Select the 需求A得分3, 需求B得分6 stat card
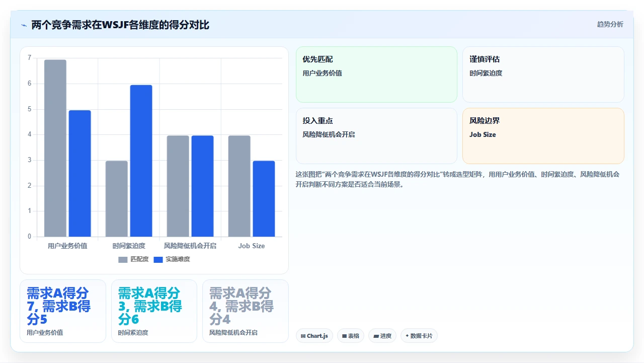Viewport: 644px width, 363px height. 154,311
